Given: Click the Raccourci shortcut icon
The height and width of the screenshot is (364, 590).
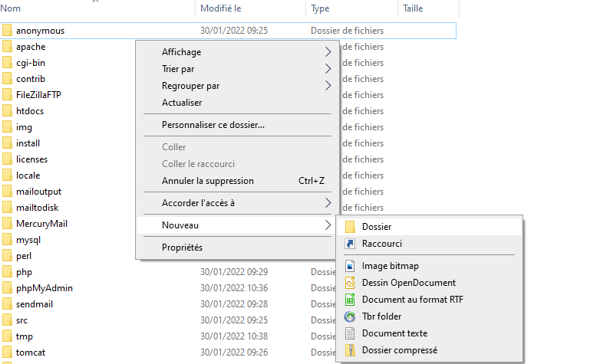Looking at the screenshot, I should [350, 244].
